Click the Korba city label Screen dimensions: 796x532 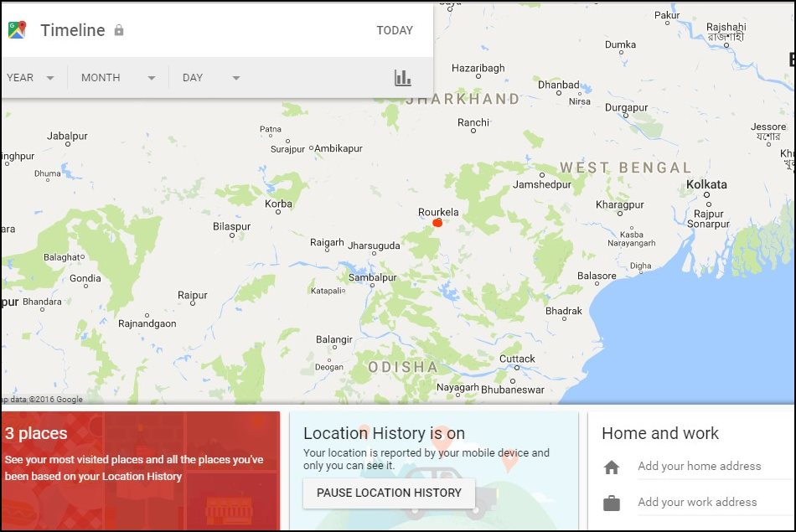pos(278,204)
